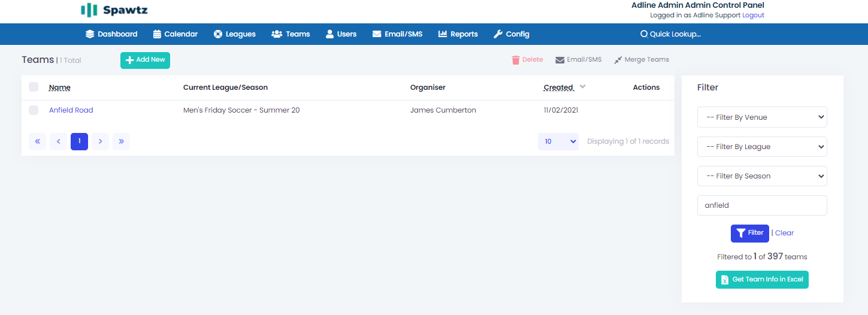This screenshot has width=868, height=315.
Task: Open the Filter By Season dropdown
Action: [762, 176]
